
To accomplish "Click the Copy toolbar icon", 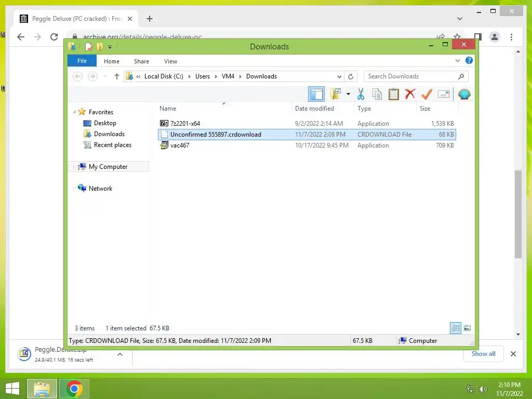I will pos(377,94).
